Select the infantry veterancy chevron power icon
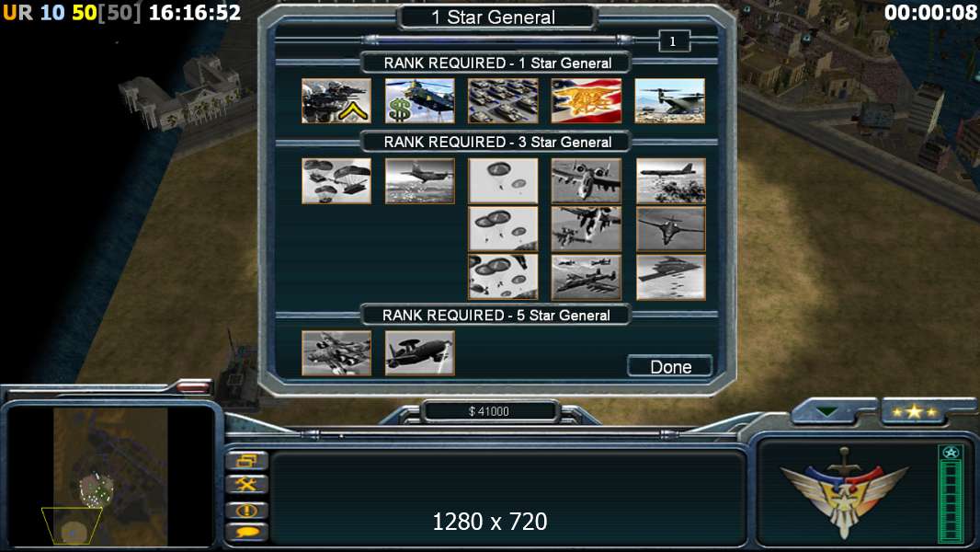Viewport: 980px width, 552px height. 336,100
